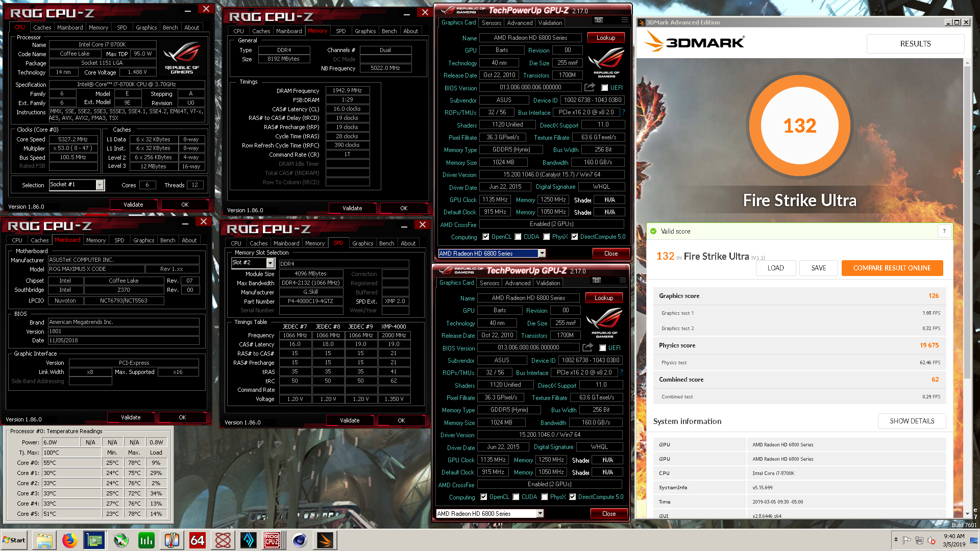Toggle OpenCL checkbox in upper GPU-Z window
Image resolution: width=980 pixels, height=551 pixels.
[x=486, y=237]
